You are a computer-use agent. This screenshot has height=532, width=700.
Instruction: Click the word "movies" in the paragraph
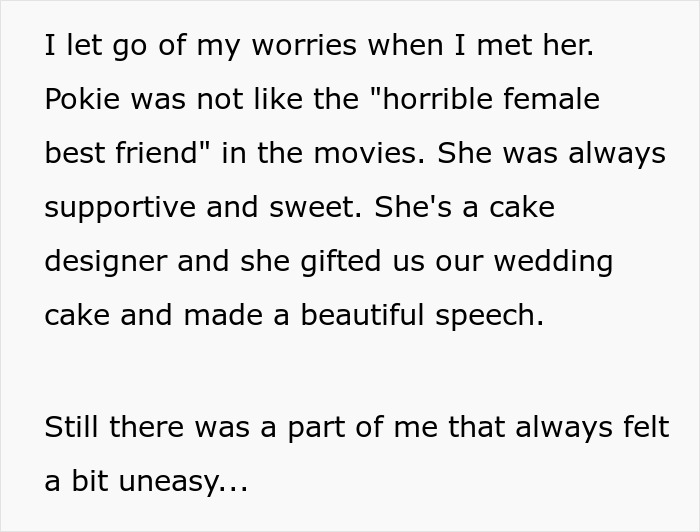tap(372, 154)
